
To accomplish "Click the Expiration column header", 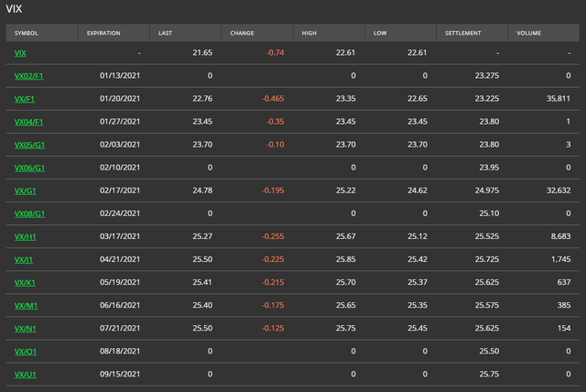I will pos(103,33).
